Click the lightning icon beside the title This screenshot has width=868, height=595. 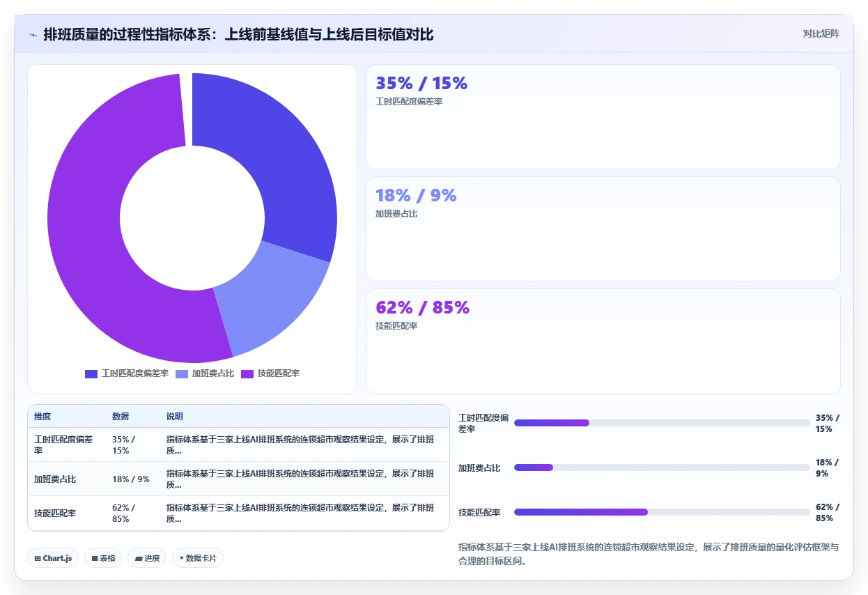[x=33, y=34]
